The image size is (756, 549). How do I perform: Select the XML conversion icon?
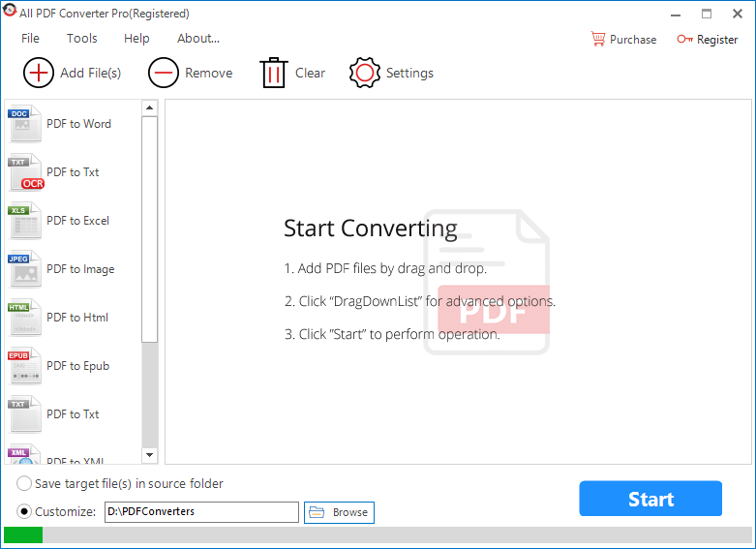point(24,454)
